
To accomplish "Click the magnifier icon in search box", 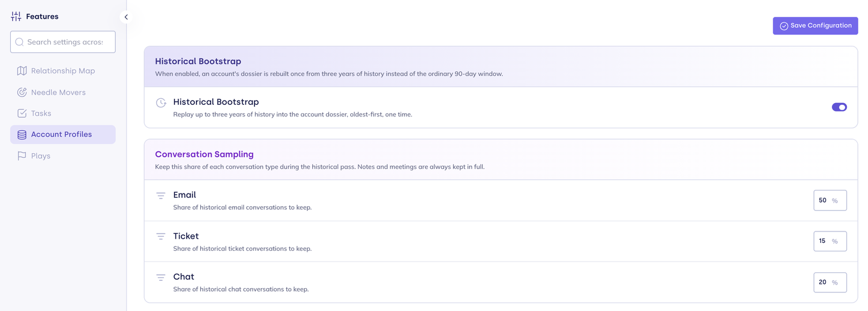I will pos(19,42).
